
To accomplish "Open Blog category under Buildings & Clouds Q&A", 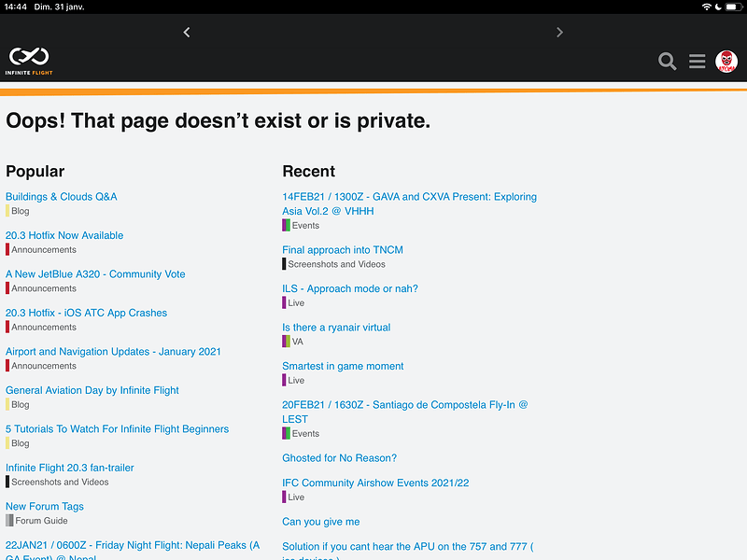I will click(18, 211).
